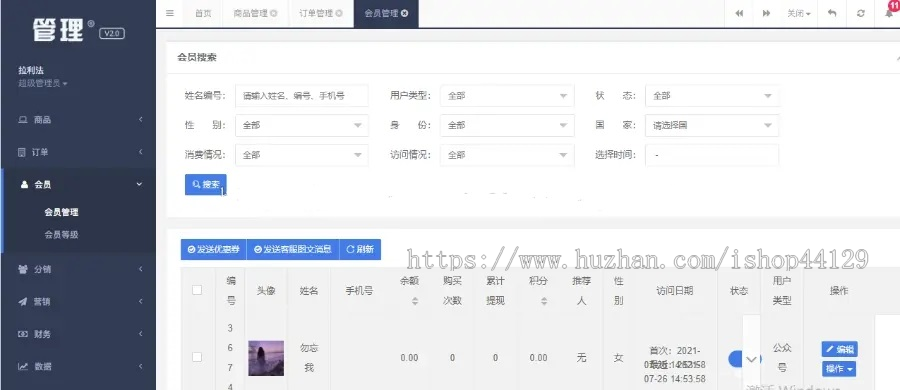This screenshot has width=900, height=390.
Task: Sort by 积分 column arrows
Action: 544,300
